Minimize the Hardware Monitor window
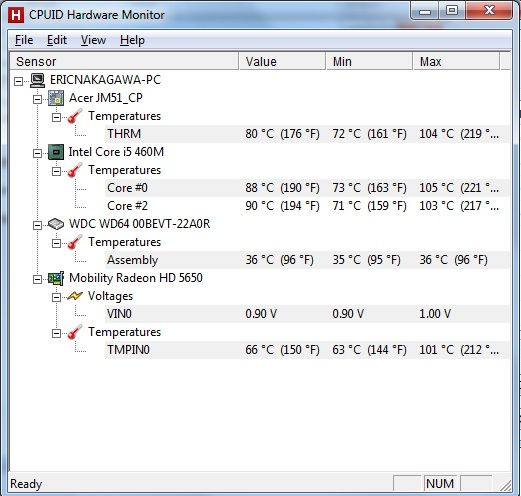 (x=425, y=11)
